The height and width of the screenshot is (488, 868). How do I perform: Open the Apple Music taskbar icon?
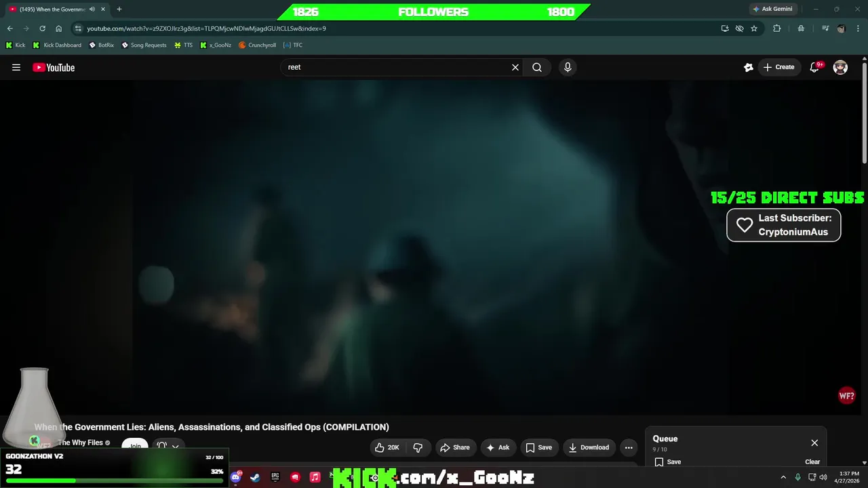(315, 477)
